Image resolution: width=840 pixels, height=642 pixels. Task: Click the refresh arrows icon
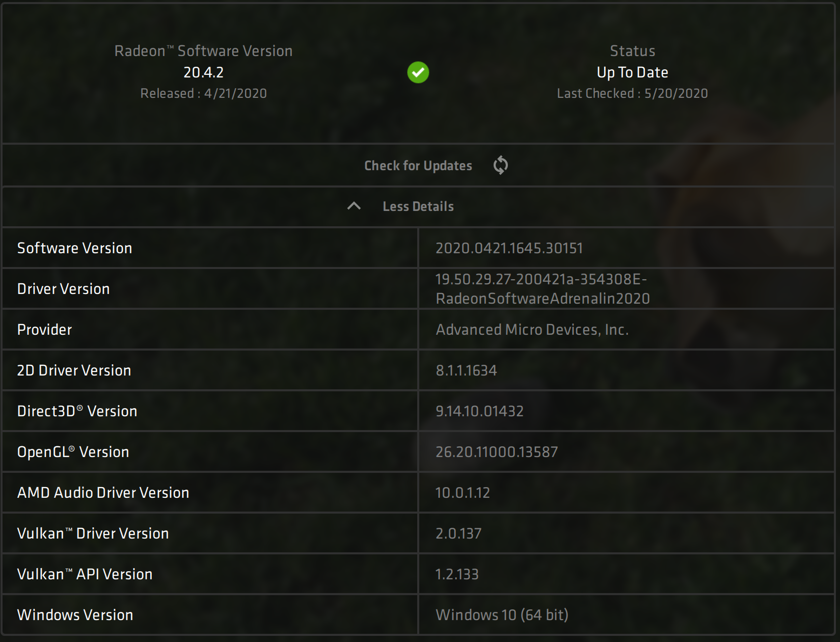click(x=500, y=165)
